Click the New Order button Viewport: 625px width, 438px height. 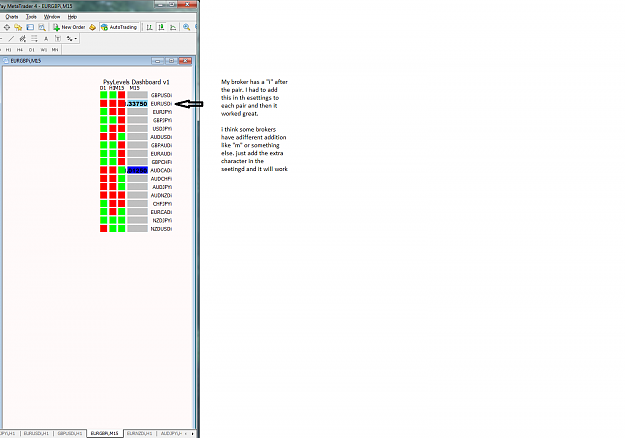[x=69, y=27]
